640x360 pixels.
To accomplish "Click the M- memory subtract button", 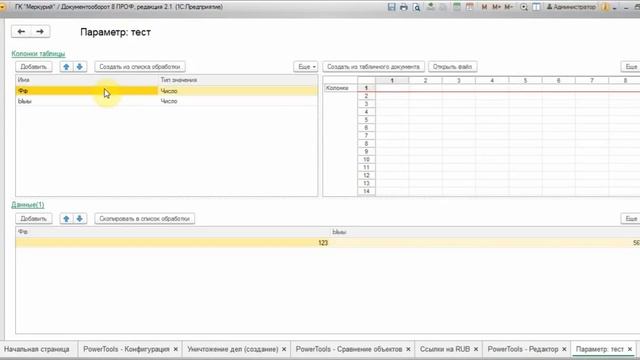I will (508, 7).
